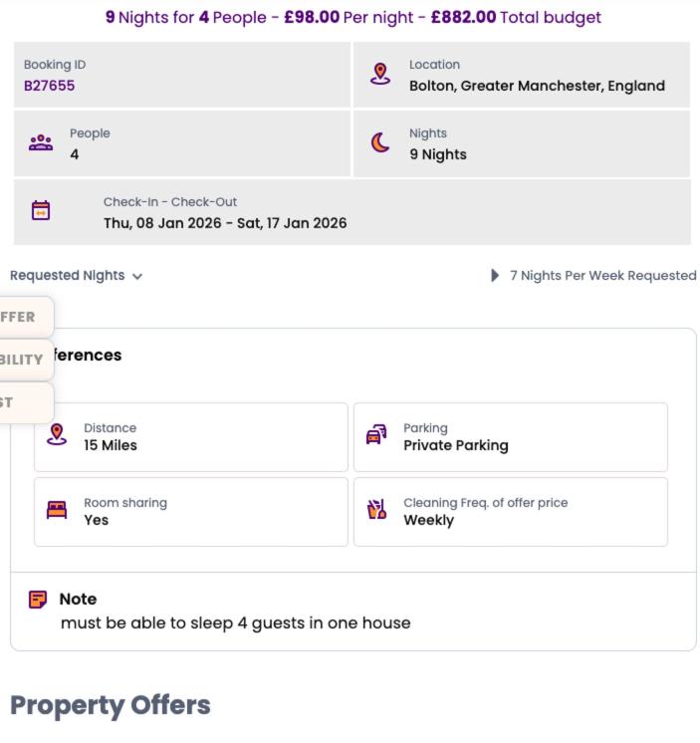Click the crescent moon Nights icon
Screen dimensions: 700x743
pyautogui.click(x=379, y=143)
